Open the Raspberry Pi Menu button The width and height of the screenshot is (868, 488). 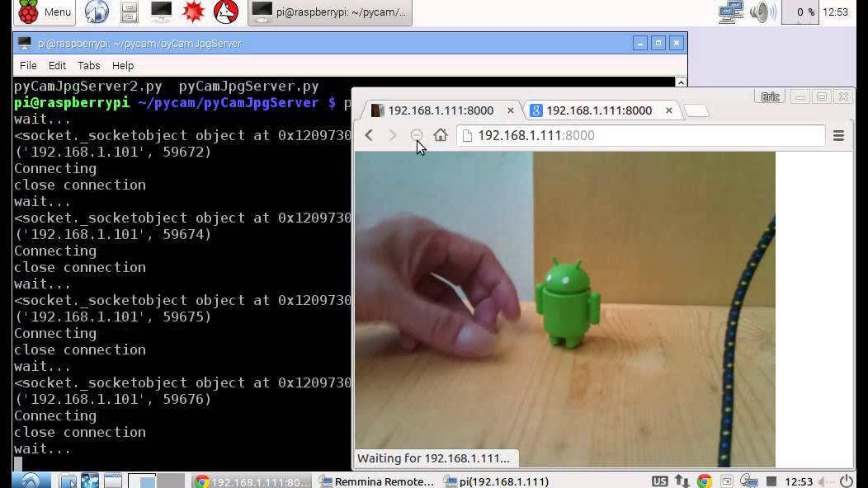pyautogui.click(x=45, y=12)
